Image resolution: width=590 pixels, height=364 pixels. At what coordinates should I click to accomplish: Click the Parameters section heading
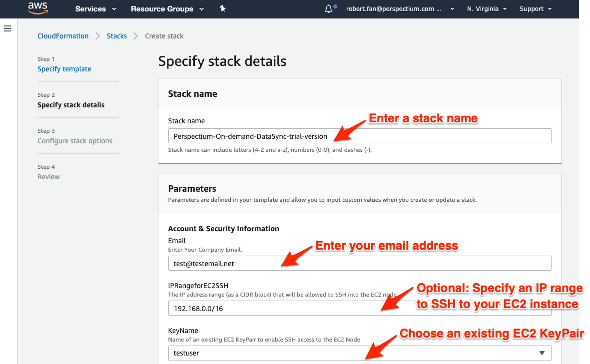[192, 188]
